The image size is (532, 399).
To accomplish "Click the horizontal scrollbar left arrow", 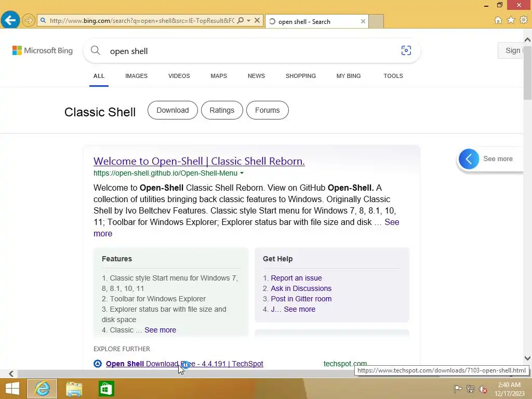I will click(x=11, y=374).
